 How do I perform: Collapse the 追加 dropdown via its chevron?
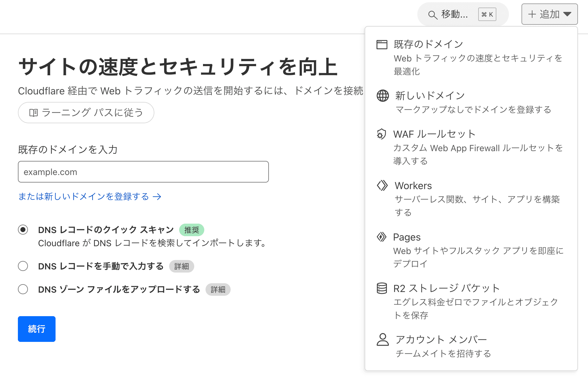(x=568, y=14)
